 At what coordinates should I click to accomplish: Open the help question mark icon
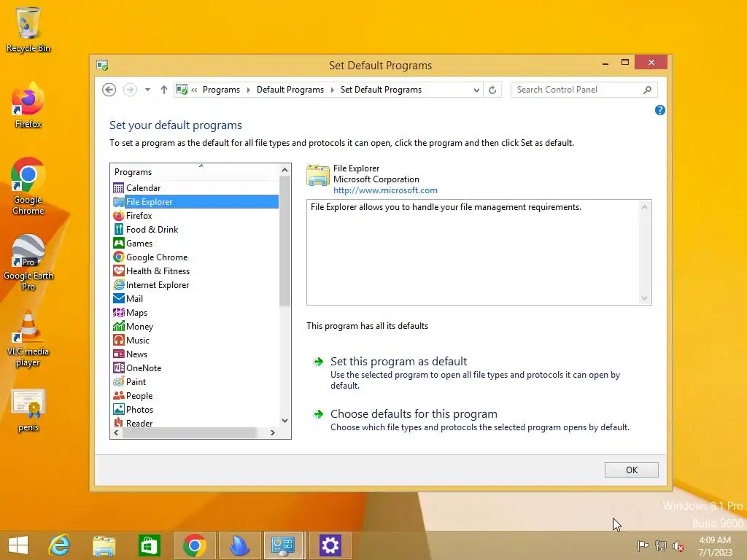(659, 110)
